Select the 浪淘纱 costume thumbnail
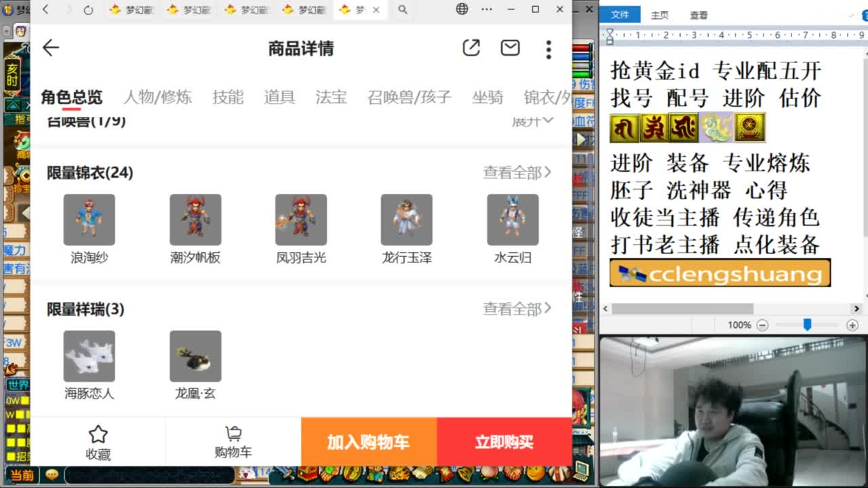Screen dimensions: 868x488 (89, 220)
